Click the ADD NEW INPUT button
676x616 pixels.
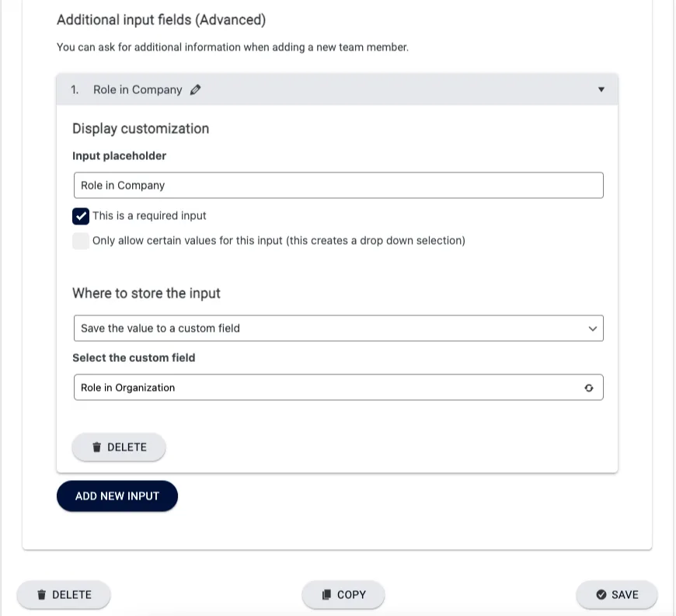[x=117, y=496]
